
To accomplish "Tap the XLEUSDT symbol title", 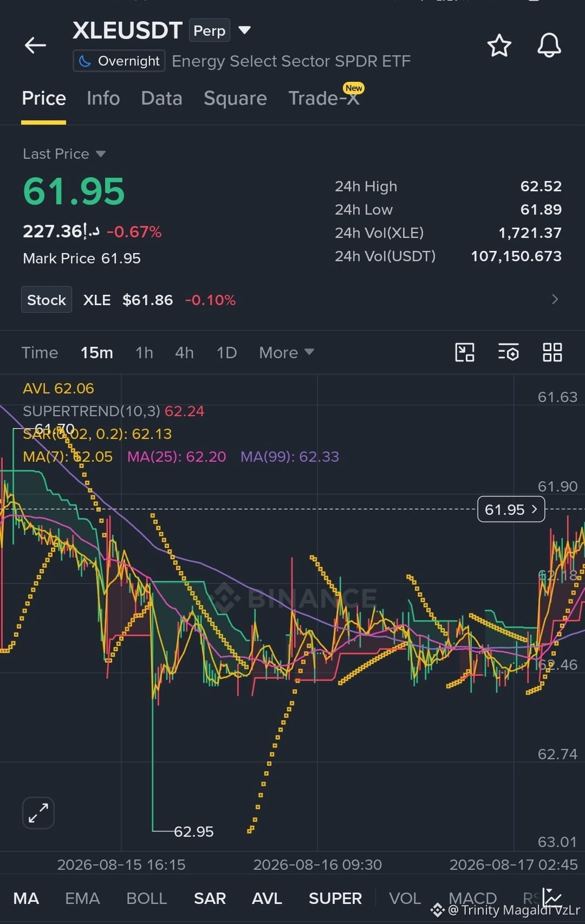I will [127, 30].
